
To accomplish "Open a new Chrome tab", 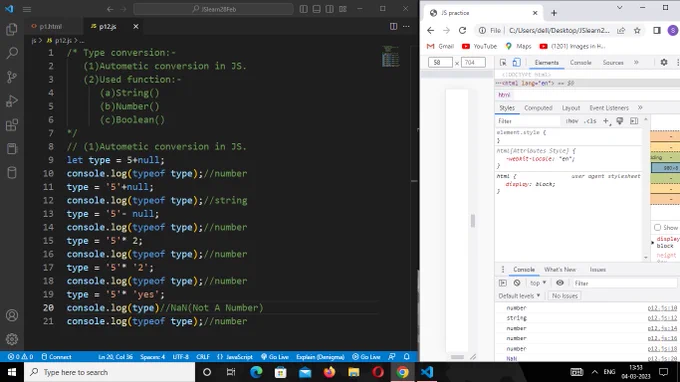I will (x=554, y=13).
